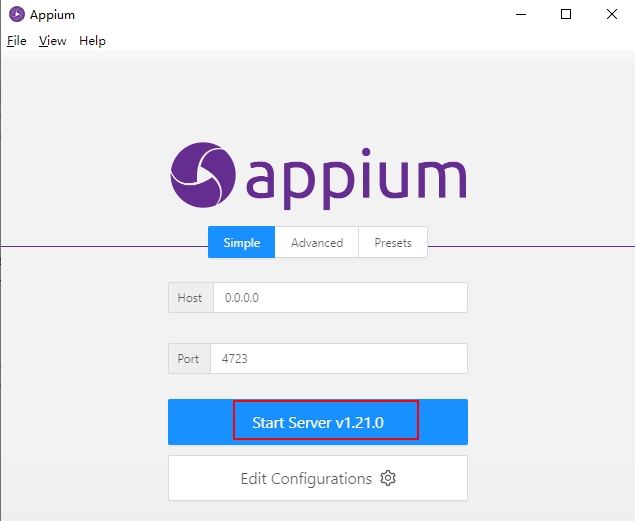Image resolution: width=635 pixels, height=521 pixels.
Task: Close the Appium window
Action: click(612, 15)
